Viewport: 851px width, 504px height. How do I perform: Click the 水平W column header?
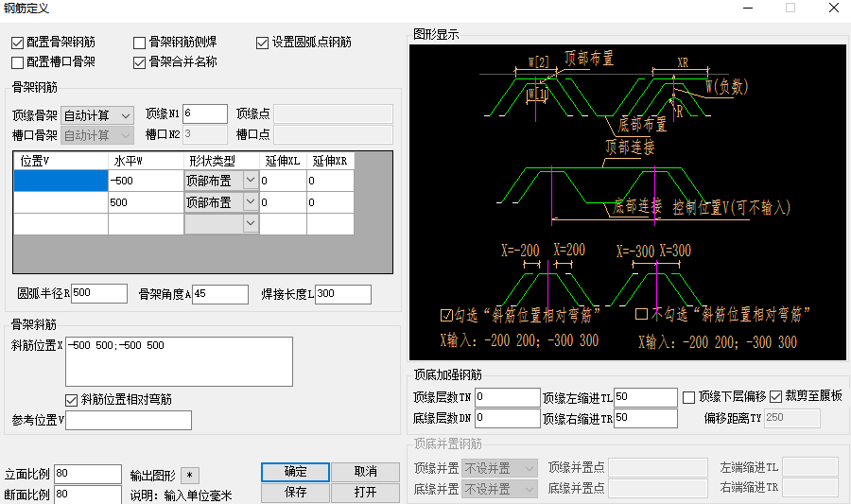click(x=146, y=161)
